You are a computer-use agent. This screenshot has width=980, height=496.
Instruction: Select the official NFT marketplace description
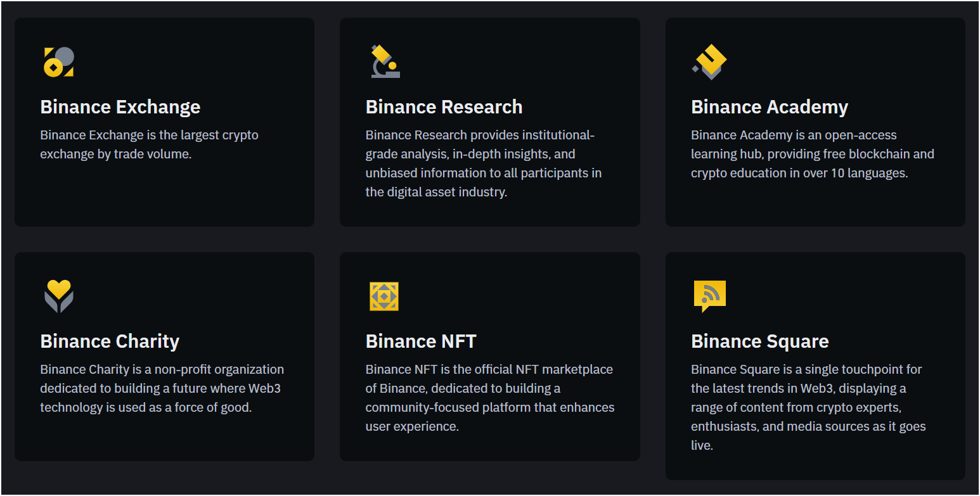click(489, 398)
